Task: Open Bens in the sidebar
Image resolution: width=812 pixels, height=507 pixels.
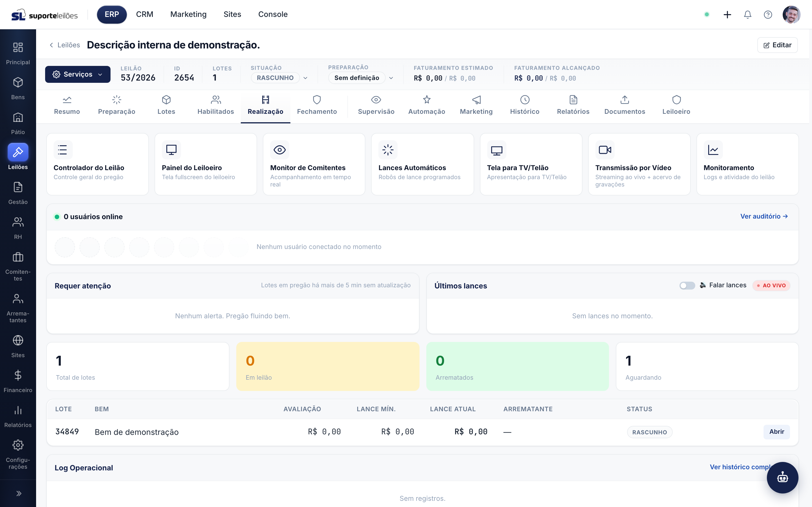Action: click(x=18, y=88)
